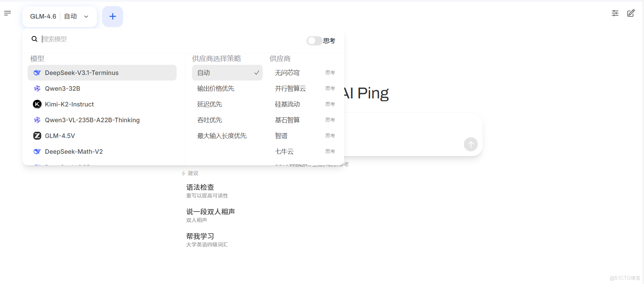Click the 重写以提高可读性 subtitle
644x284 pixels.
coord(207,196)
